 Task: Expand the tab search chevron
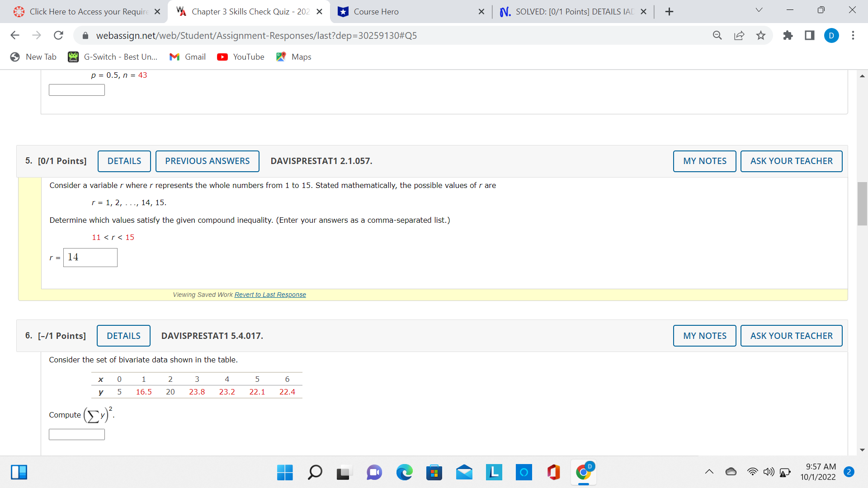(x=759, y=10)
